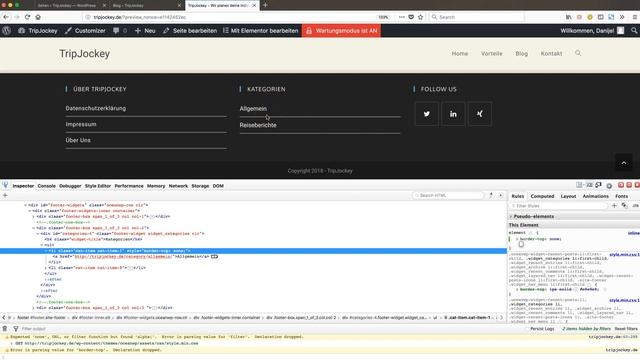This screenshot has width=640, height=360.
Task: Click the Pocket save icon in the address bar
Action: [x=411, y=17]
